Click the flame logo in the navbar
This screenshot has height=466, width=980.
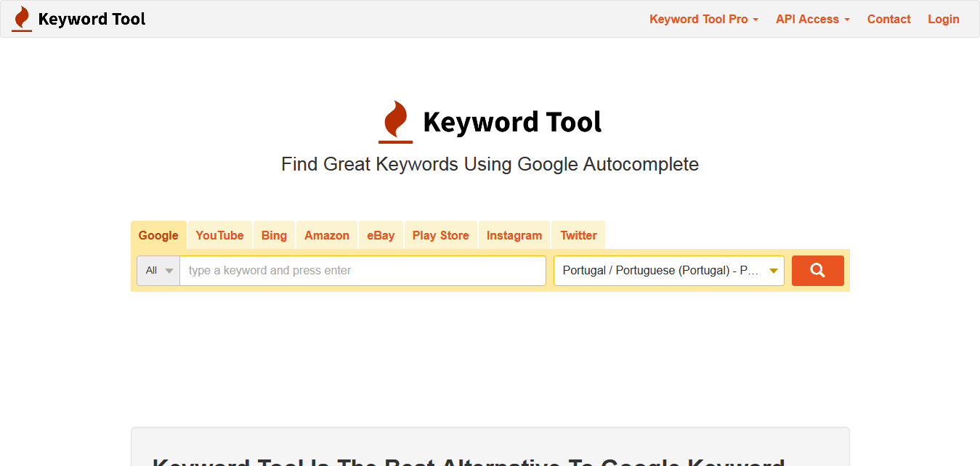click(22, 19)
